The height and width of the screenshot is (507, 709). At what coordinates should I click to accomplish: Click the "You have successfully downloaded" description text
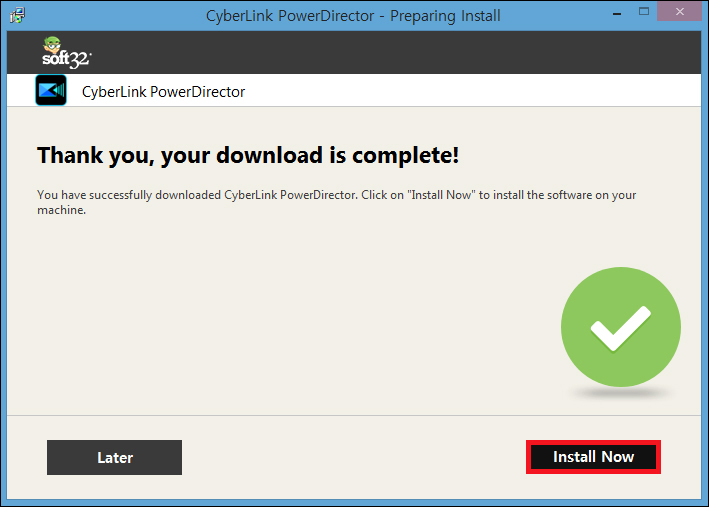point(336,202)
